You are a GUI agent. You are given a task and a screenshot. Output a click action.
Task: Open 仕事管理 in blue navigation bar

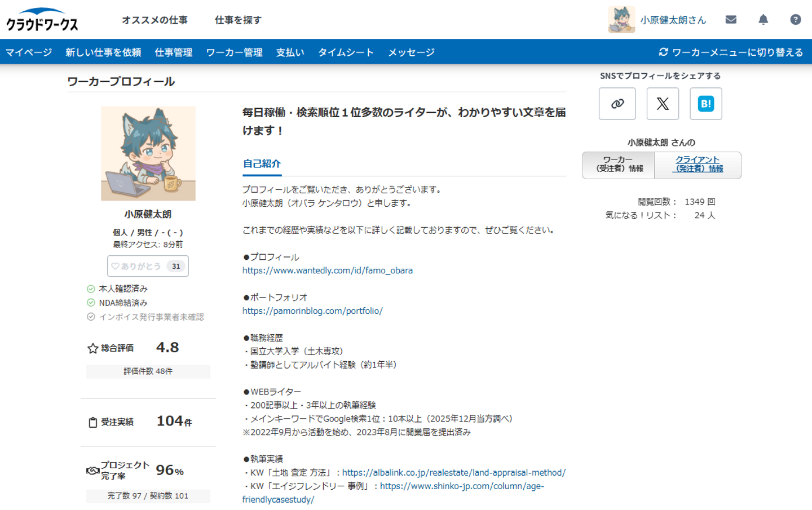tap(174, 52)
